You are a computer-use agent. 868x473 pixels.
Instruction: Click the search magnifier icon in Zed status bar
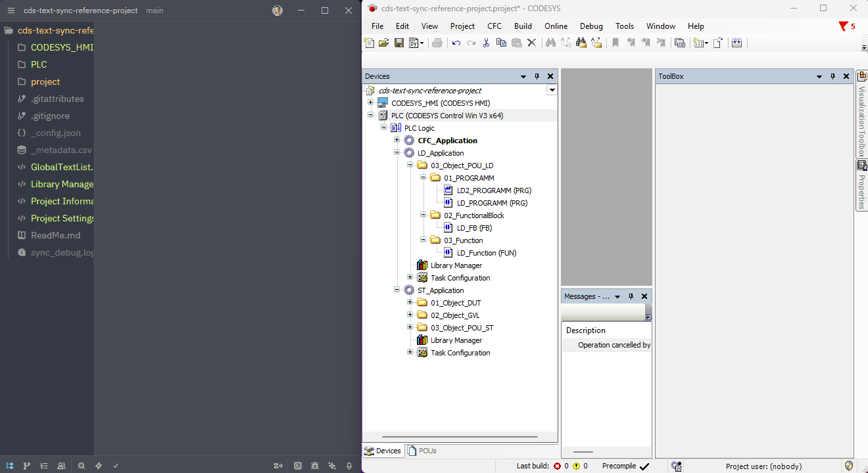click(x=82, y=466)
